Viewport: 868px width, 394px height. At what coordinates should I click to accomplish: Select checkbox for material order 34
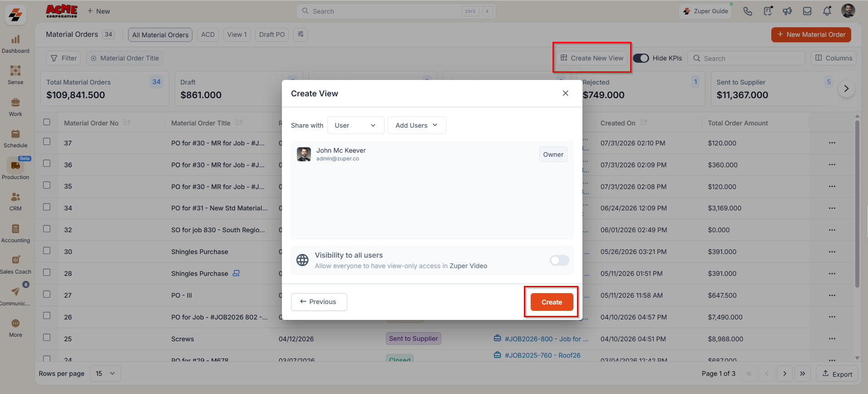click(x=47, y=207)
